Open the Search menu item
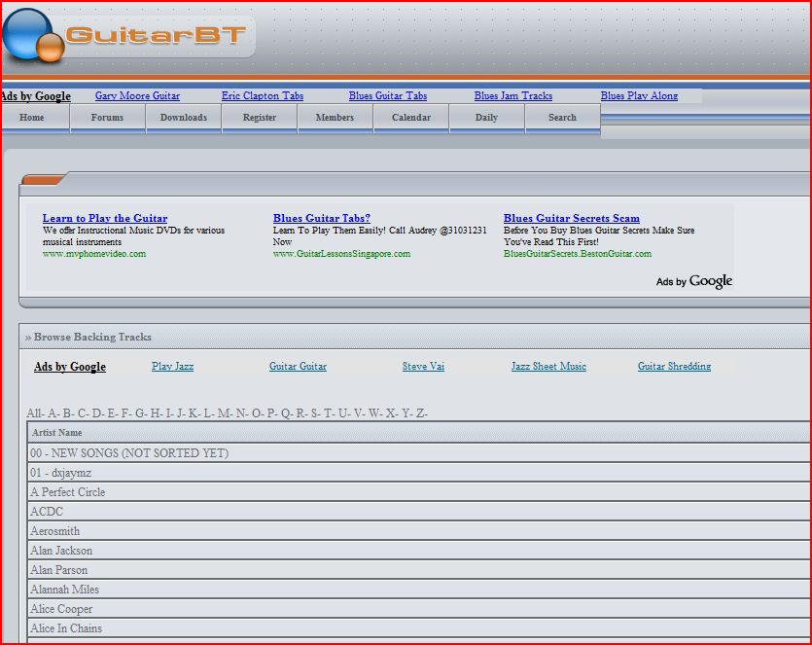The height and width of the screenshot is (645, 812). point(562,118)
